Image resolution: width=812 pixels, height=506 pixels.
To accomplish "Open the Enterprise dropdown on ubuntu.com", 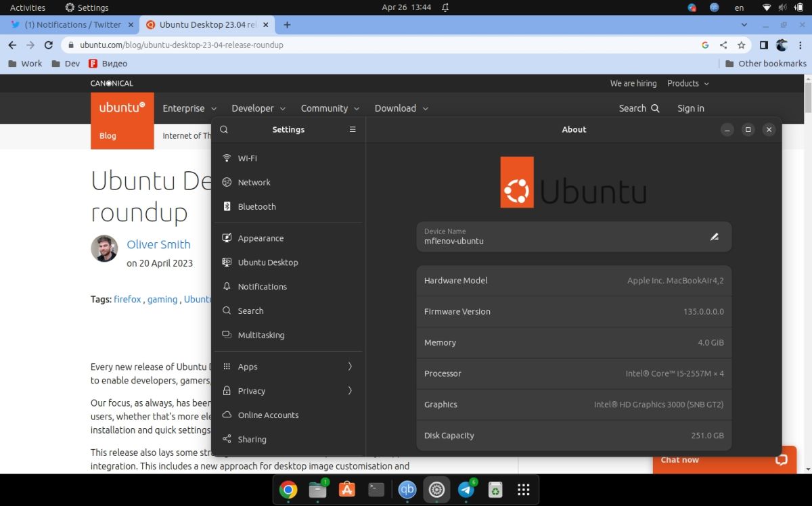I will tap(189, 108).
